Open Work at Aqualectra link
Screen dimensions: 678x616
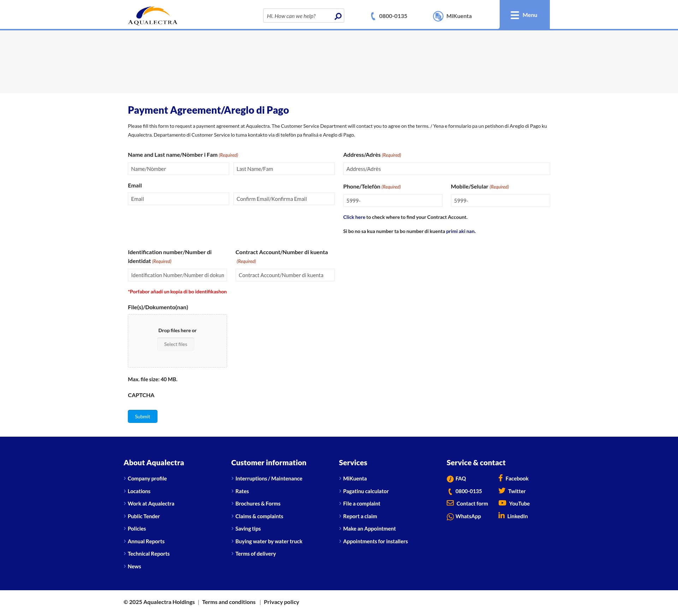pyautogui.click(x=151, y=504)
